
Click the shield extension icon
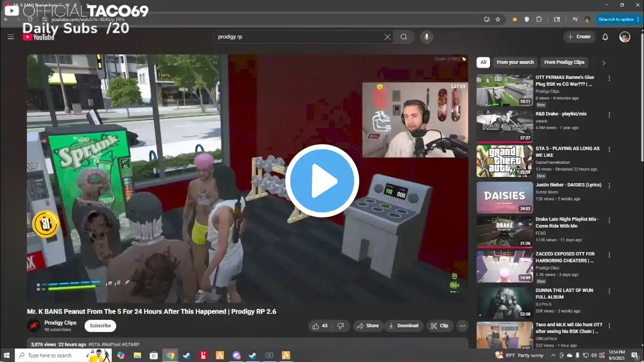[x=527, y=19]
